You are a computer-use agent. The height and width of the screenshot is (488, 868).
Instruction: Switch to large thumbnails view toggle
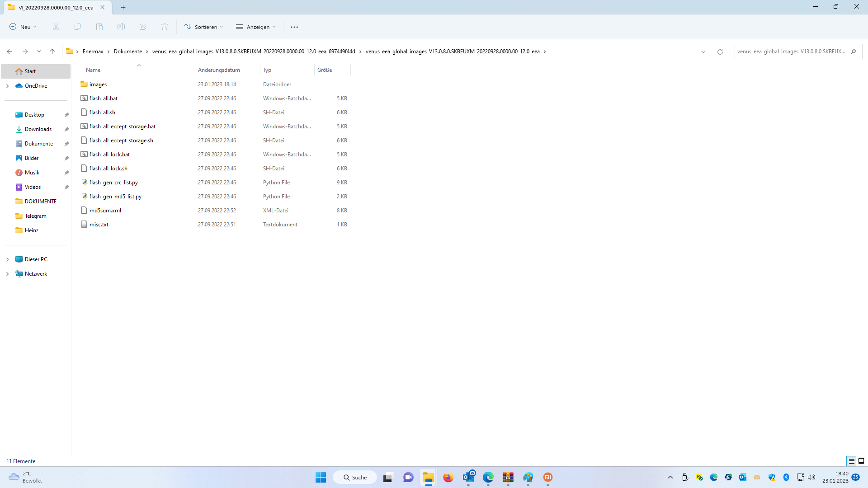point(861,461)
